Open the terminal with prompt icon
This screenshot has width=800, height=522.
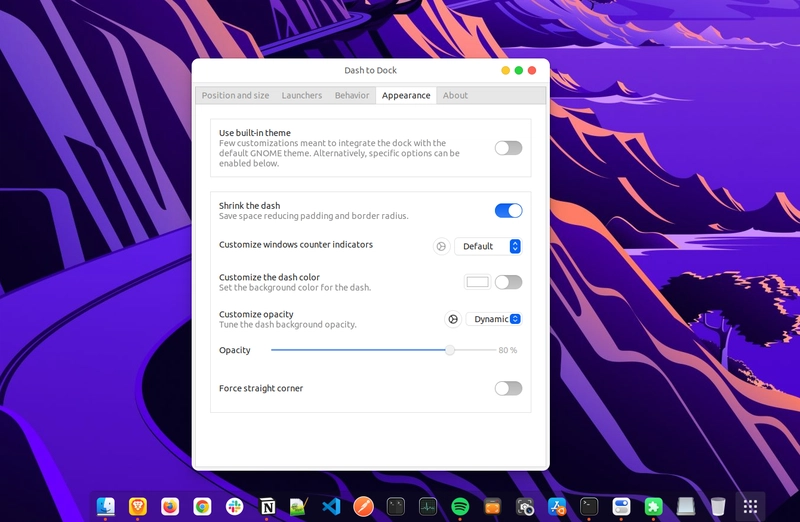[589, 506]
